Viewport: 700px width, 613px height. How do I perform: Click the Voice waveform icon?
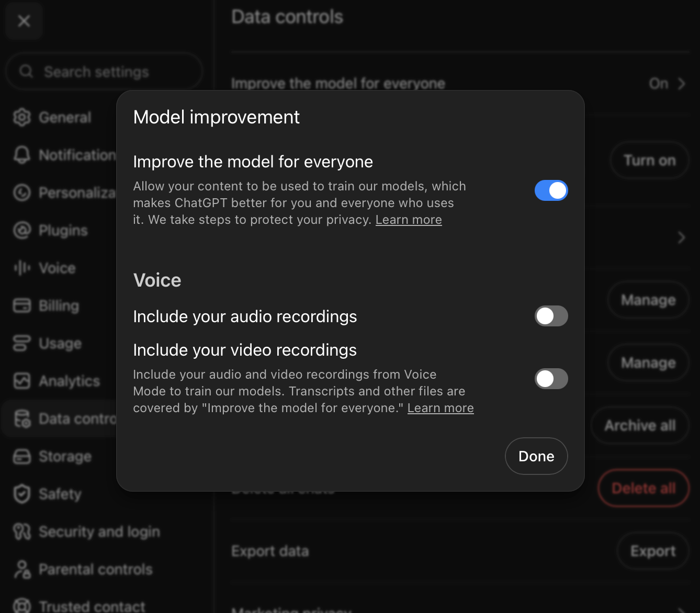22,268
